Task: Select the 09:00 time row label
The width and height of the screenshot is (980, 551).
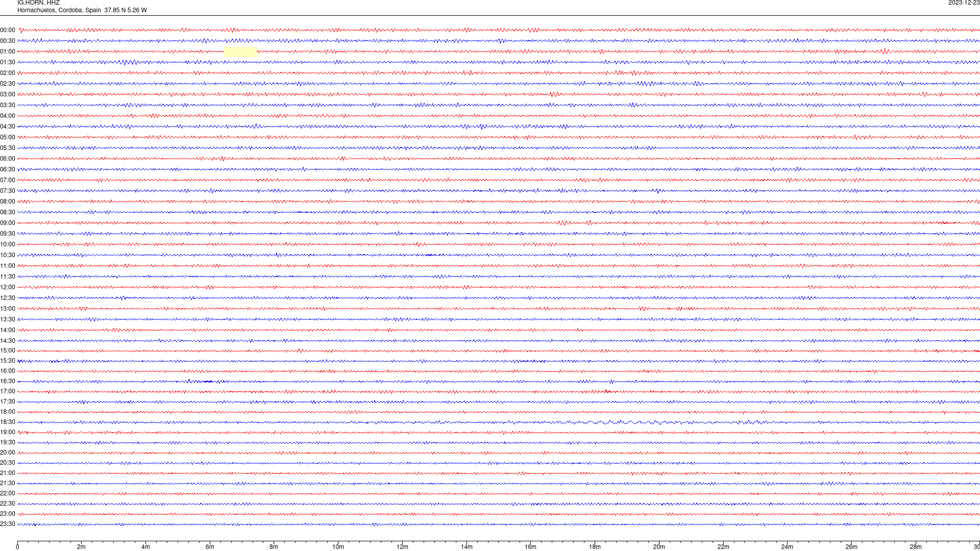Action: tap(8, 223)
